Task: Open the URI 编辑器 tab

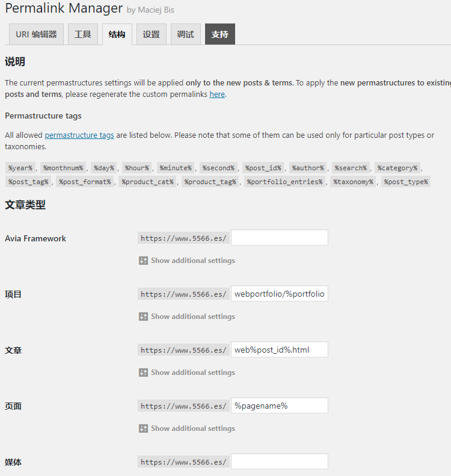Action: [x=36, y=34]
